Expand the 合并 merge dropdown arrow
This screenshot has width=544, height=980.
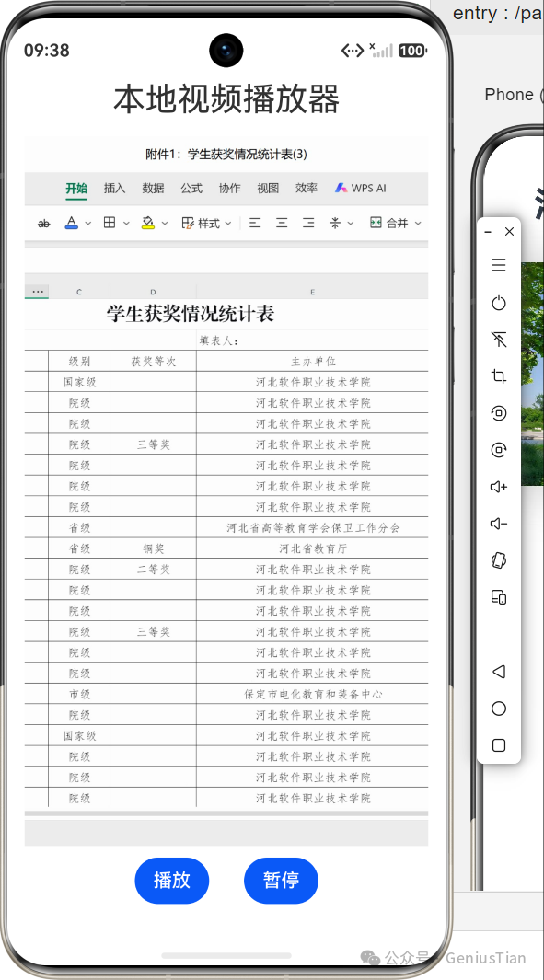tap(418, 223)
